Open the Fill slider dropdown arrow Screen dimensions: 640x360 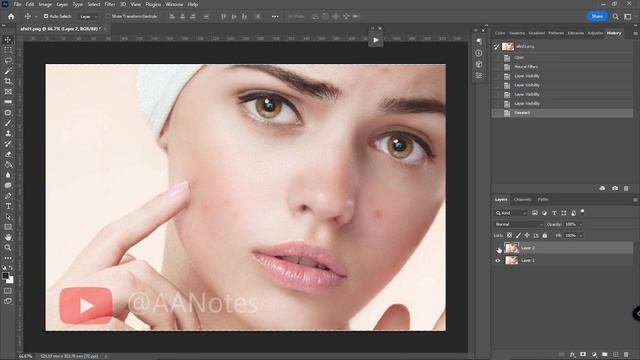(x=581, y=236)
